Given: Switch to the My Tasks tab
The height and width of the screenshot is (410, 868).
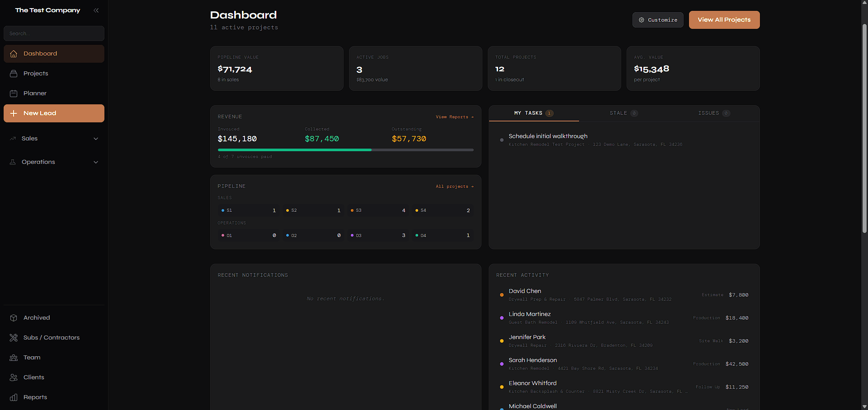Looking at the screenshot, I should click(x=534, y=113).
